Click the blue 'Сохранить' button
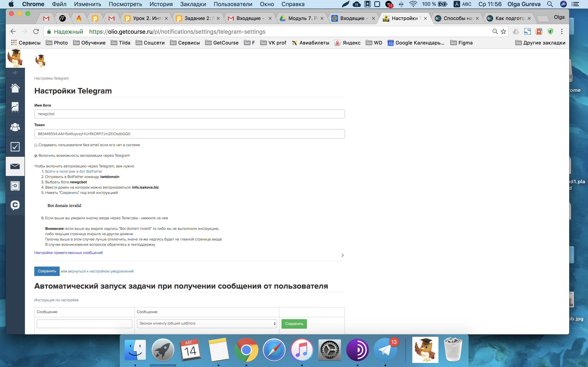 point(47,271)
